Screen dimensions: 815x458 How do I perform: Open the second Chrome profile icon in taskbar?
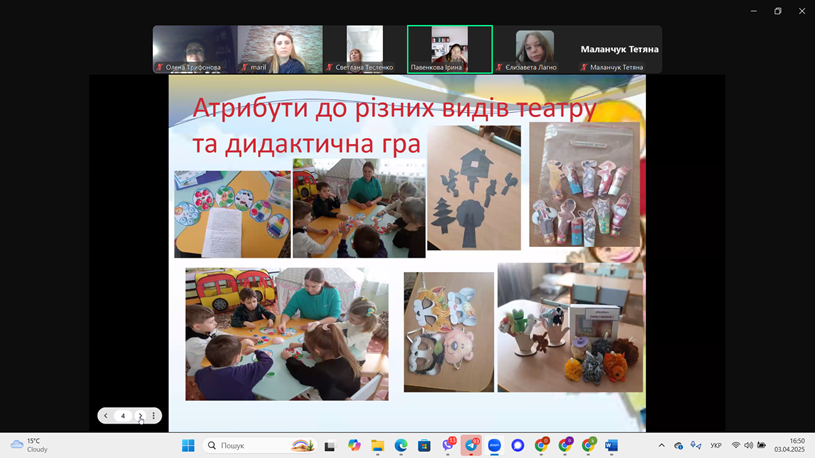tap(565, 446)
